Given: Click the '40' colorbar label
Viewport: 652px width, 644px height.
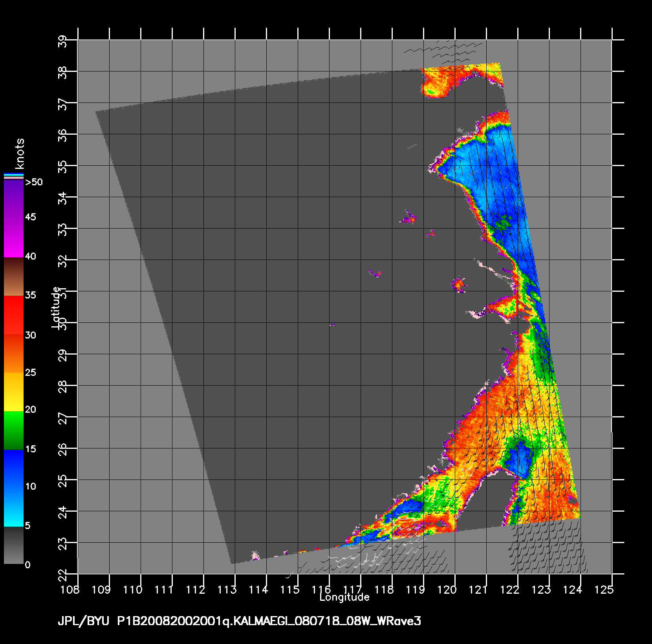Looking at the screenshot, I should click(x=30, y=256).
